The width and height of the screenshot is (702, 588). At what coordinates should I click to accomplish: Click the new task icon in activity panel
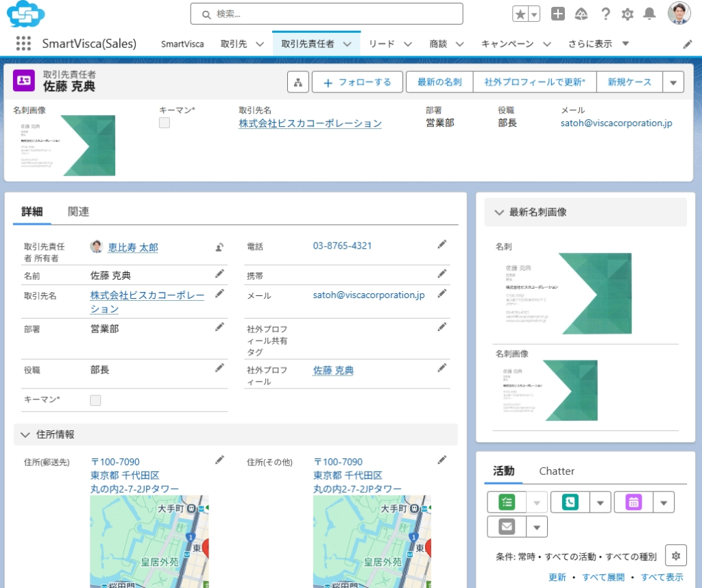click(507, 502)
